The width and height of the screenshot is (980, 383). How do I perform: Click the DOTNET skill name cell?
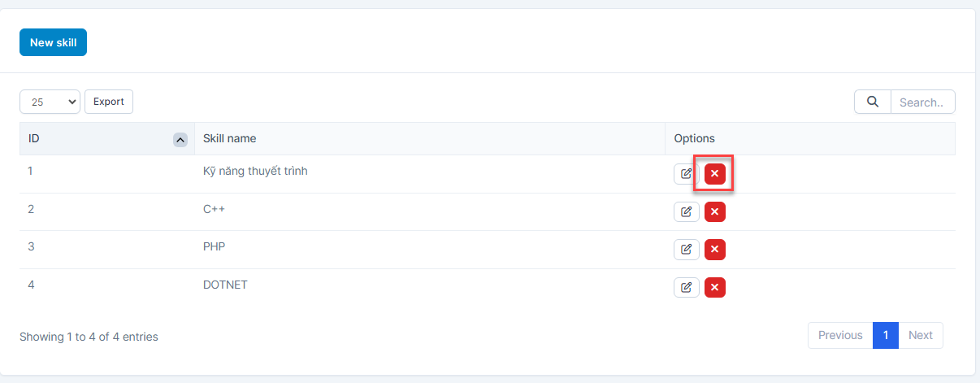click(225, 285)
